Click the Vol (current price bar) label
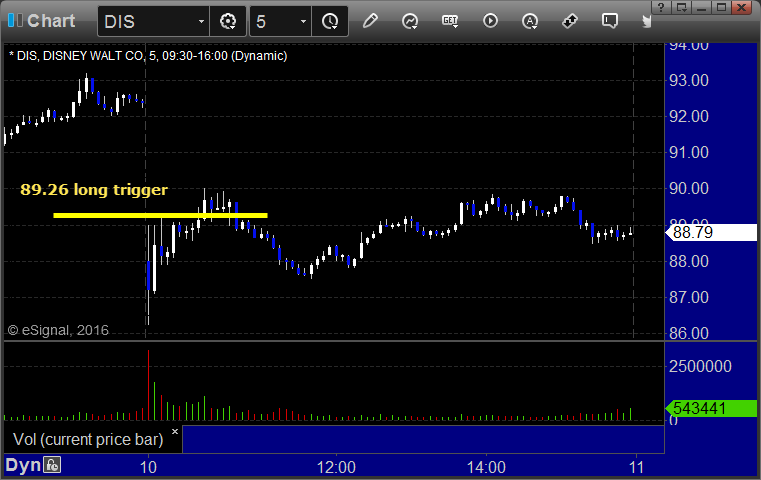Screen dimensions: 761x480 [88, 439]
